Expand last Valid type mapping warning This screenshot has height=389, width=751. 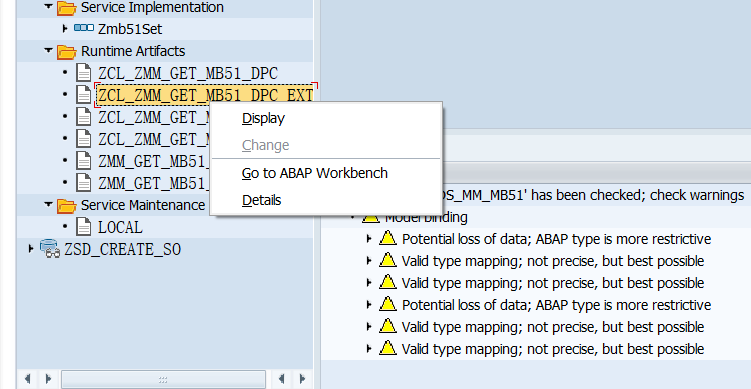[x=369, y=348]
